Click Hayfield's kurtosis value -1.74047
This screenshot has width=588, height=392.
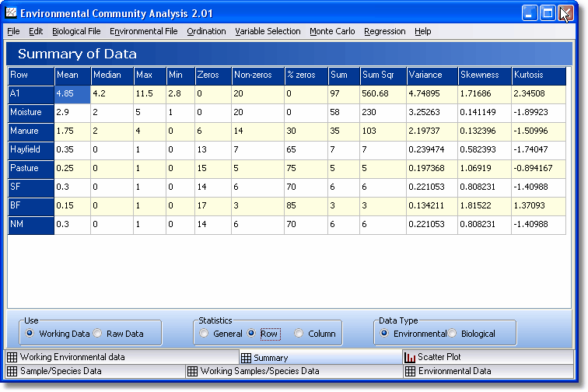(539, 151)
